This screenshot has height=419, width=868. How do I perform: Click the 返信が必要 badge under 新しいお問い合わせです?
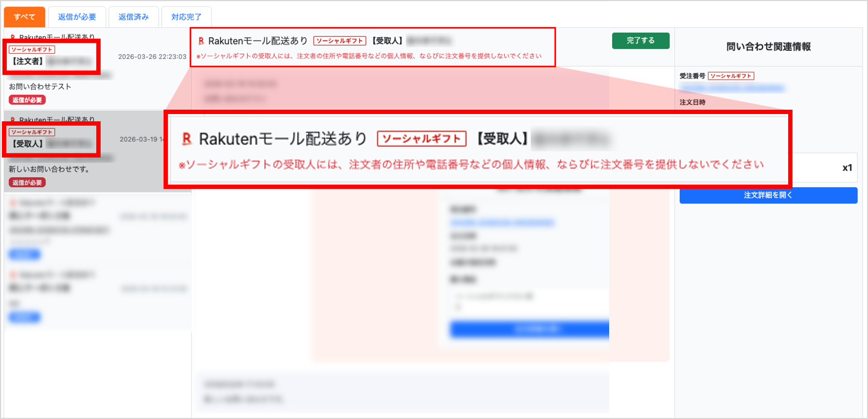27,183
